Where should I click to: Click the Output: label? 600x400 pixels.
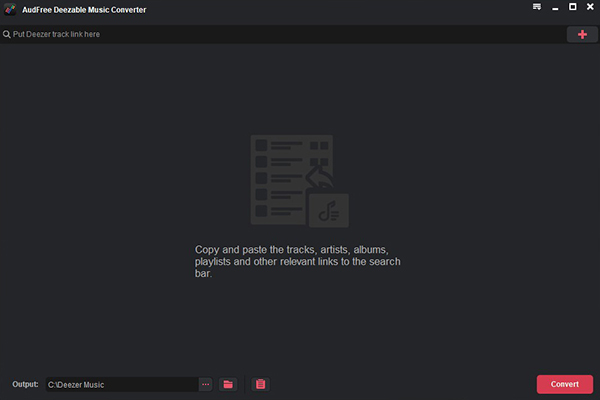[x=25, y=384]
